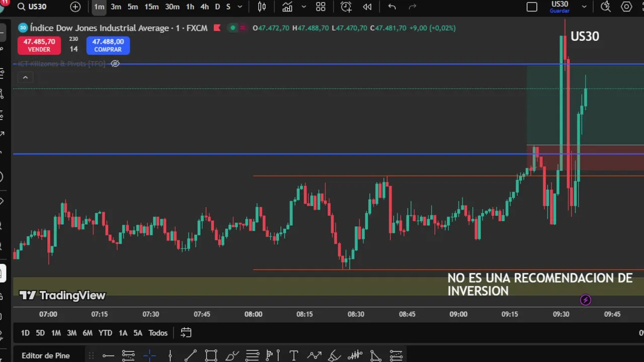The height and width of the screenshot is (362, 644).
Task: Switch to weekly S timeframe
Action: click(228, 7)
